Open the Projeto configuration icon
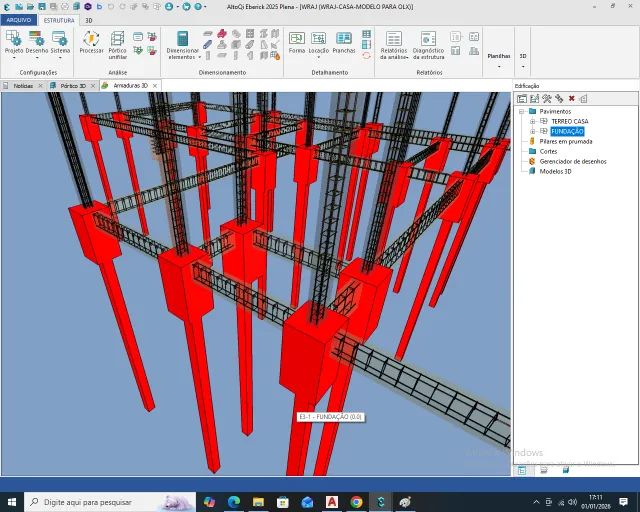 point(14,44)
